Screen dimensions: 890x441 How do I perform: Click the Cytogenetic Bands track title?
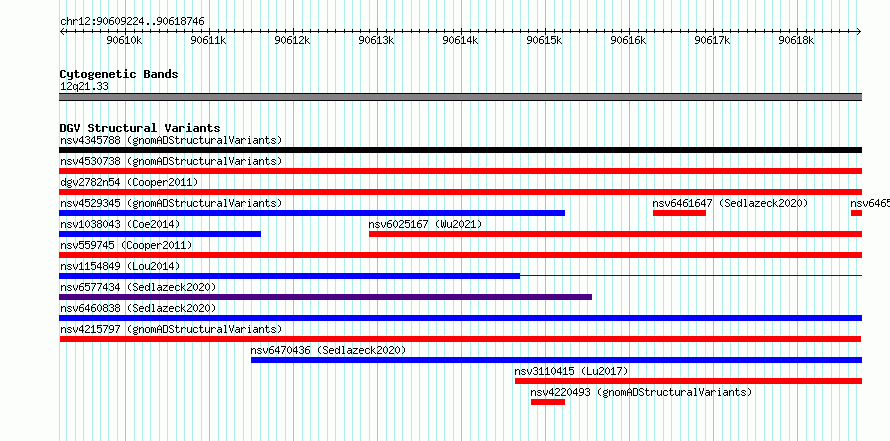[119, 74]
